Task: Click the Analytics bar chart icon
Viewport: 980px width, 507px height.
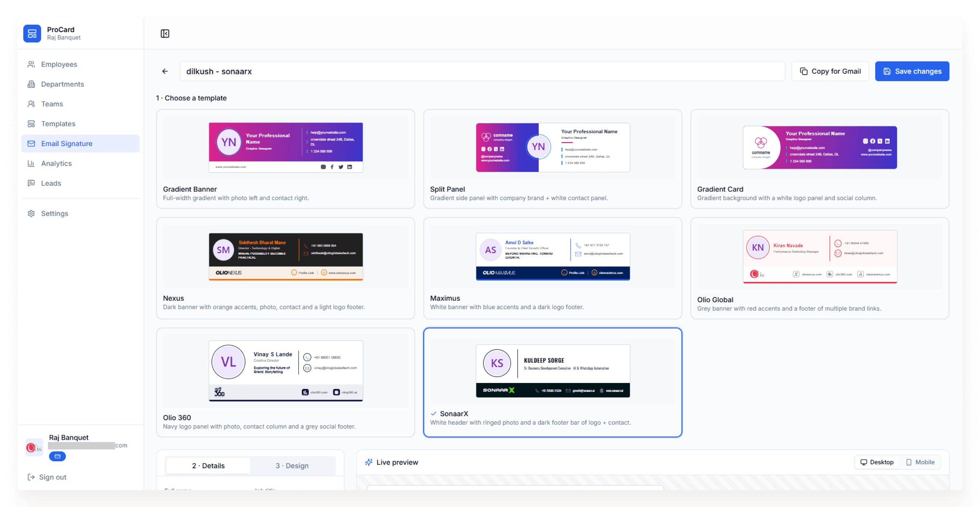Action: point(31,163)
